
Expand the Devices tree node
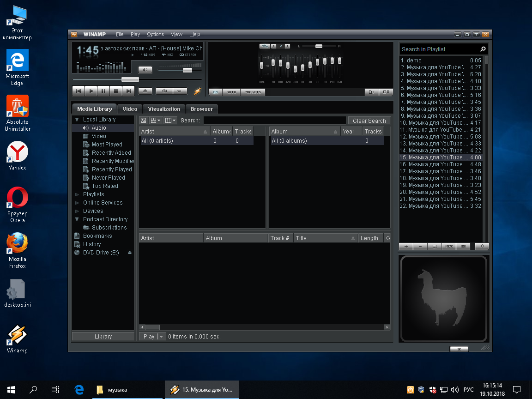point(77,211)
